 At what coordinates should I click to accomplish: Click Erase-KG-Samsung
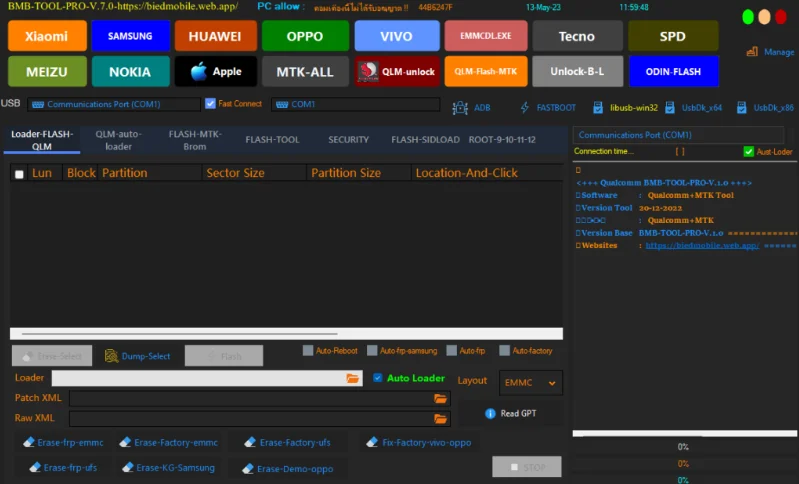point(169,467)
